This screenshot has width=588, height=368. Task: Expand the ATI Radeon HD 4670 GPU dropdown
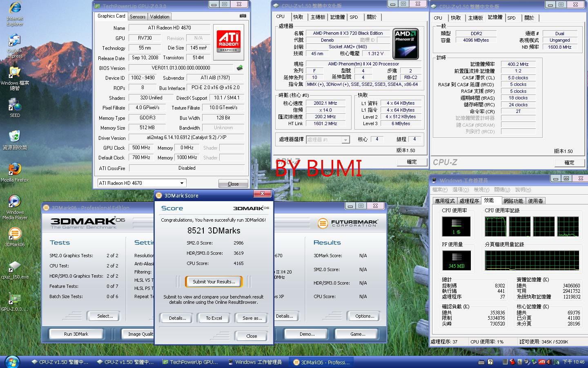[x=182, y=183]
